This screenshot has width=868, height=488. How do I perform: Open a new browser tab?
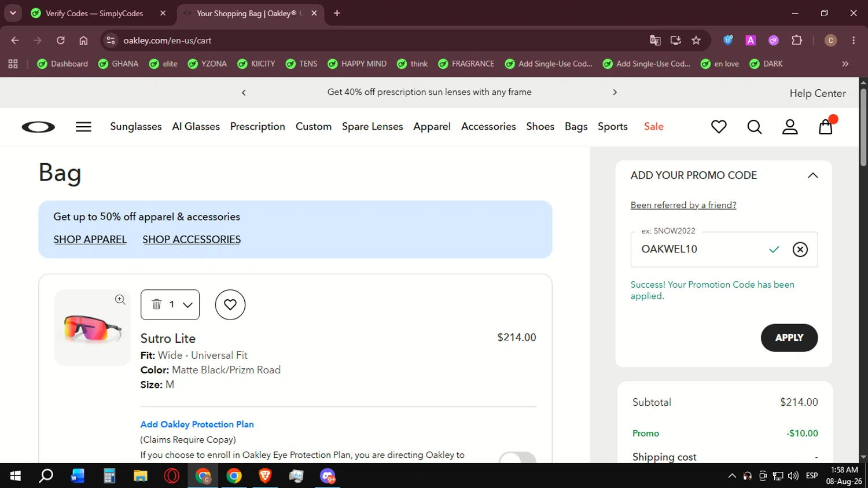pyautogui.click(x=337, y=13)
